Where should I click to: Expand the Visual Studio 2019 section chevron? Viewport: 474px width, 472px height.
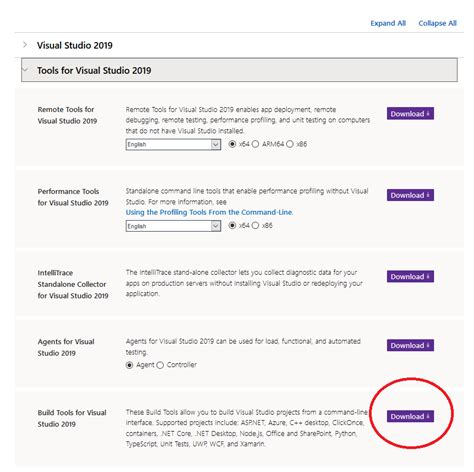[x=25, y=45]
